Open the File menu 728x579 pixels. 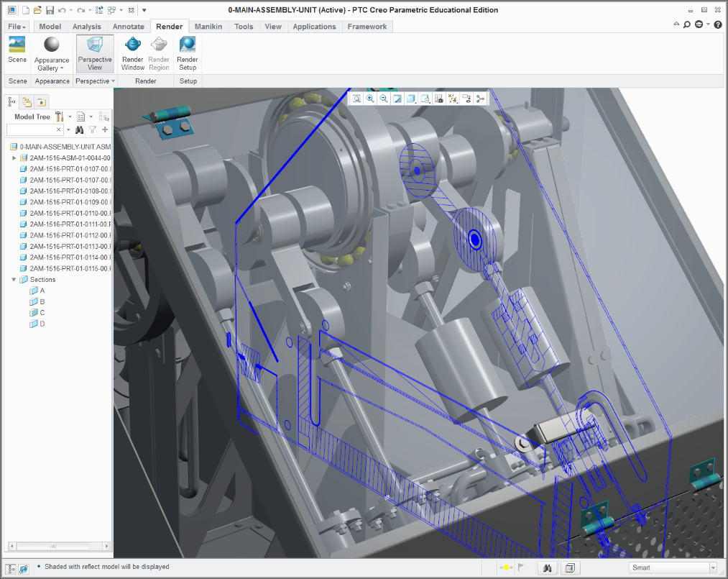[x=17, y=27]
